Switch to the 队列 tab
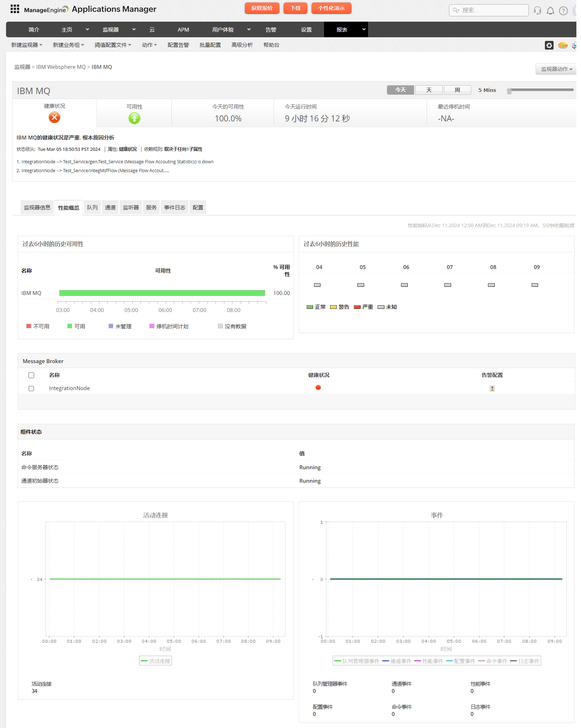The width and height of the screenshot is (581, 728). click(x=92, y=207)
